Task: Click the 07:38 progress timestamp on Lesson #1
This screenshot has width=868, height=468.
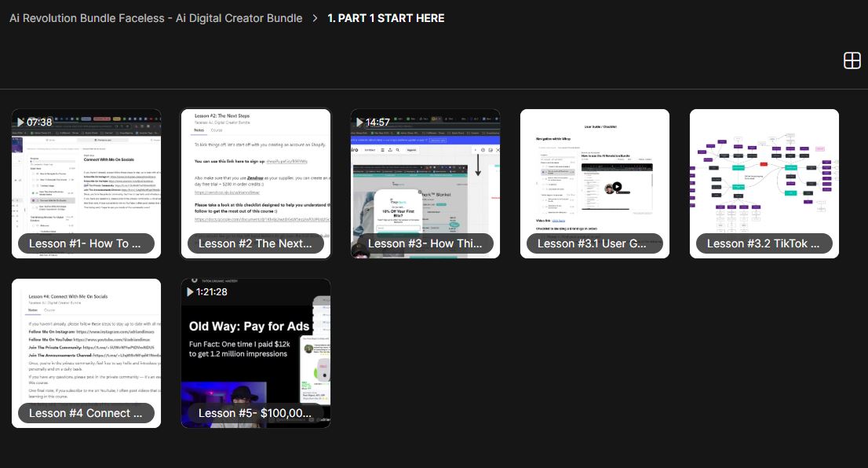Action: pyautogui.click(x=38, y=122)
